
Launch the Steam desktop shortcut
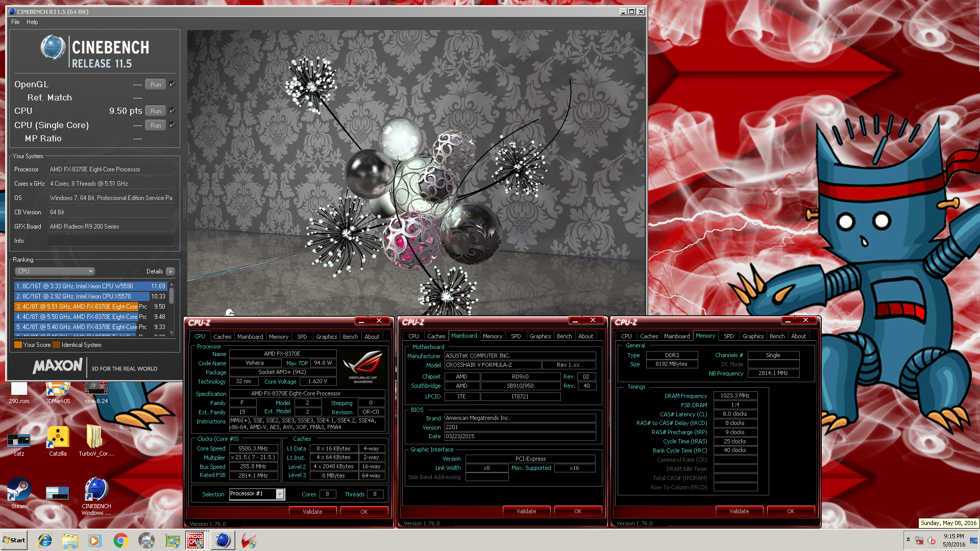pyautogui.click(x=19, y=493)
